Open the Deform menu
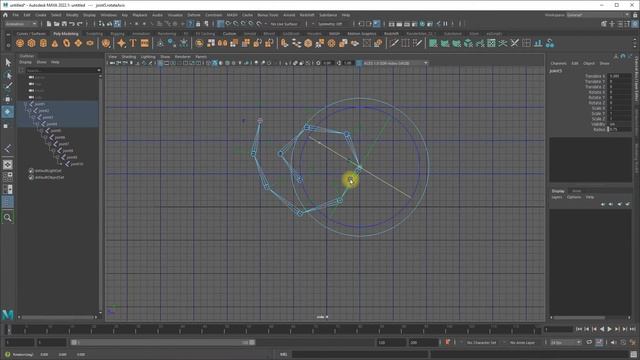Viewport: 640px width, 360px height. click(x=194, y=15)
